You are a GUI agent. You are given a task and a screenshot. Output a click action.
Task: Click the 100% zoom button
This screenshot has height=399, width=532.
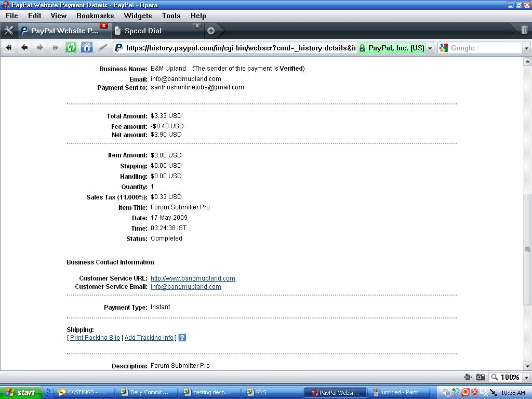click(505, 377)
